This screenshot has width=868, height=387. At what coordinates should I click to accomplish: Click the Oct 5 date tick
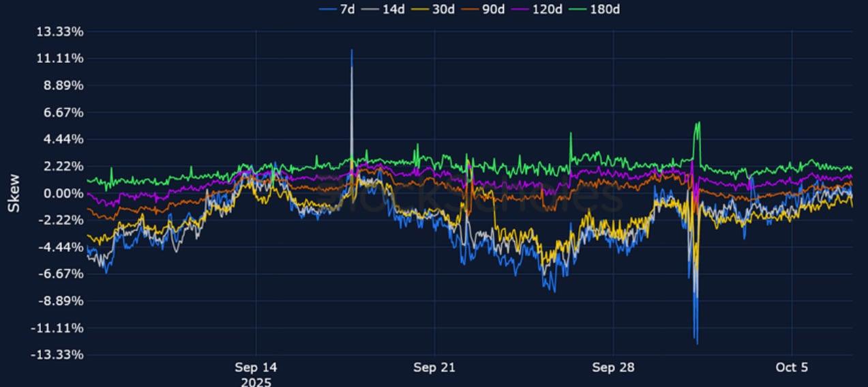coord(792,367)
